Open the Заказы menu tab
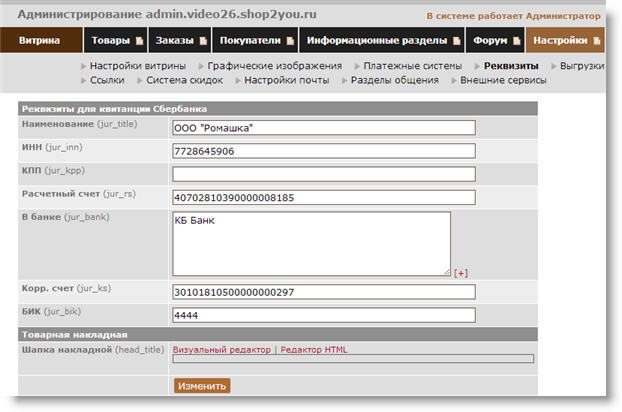622x412 pixels. (x=180, y=40)
